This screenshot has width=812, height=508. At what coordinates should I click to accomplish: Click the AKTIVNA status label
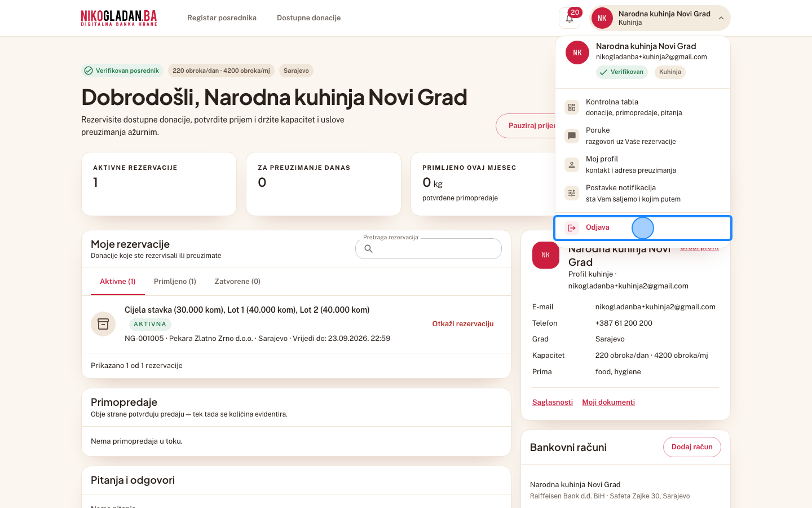(150, 325)
